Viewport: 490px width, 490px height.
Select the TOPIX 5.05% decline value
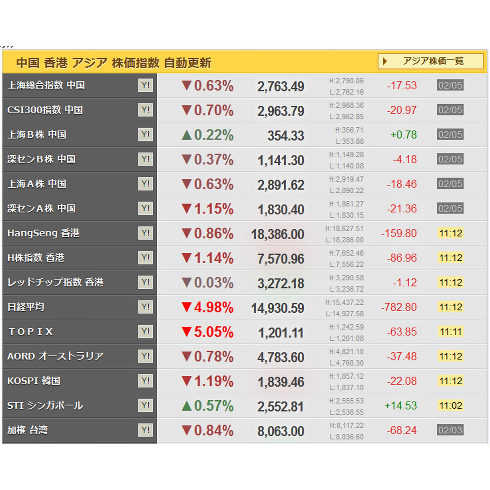[x=207, y=332]
